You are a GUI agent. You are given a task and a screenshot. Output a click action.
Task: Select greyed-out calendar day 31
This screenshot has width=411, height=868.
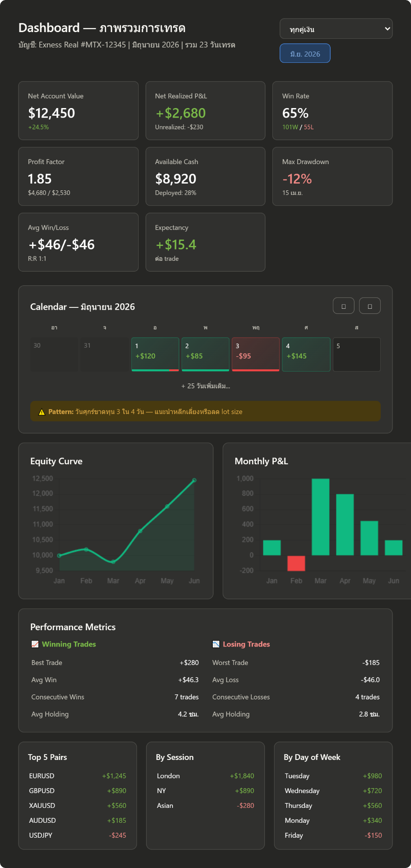(x=105, y=354)
